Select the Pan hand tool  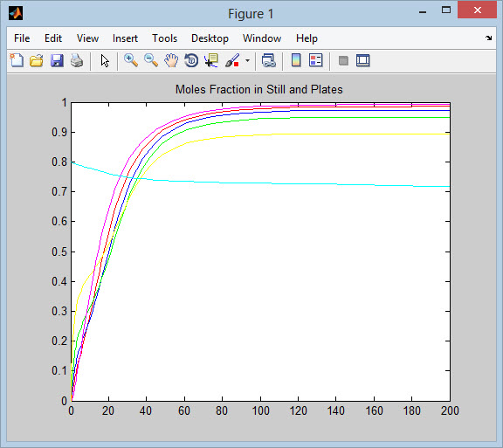(171, 60)
